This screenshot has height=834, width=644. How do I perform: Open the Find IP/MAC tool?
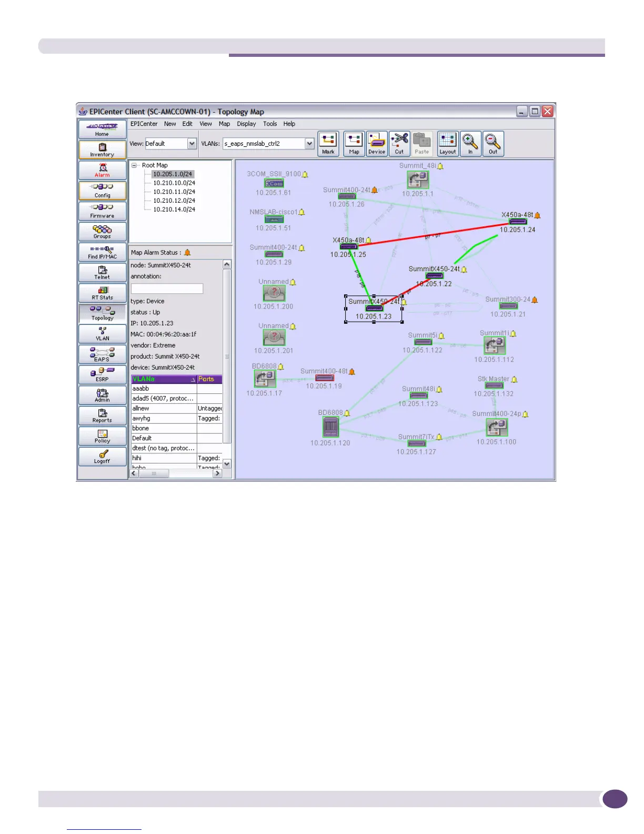pyautogui.click(x=102, y=252)
